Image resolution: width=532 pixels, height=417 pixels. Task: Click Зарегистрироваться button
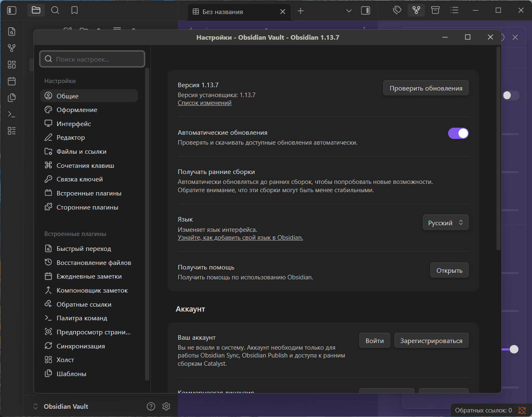pos(431,341)
